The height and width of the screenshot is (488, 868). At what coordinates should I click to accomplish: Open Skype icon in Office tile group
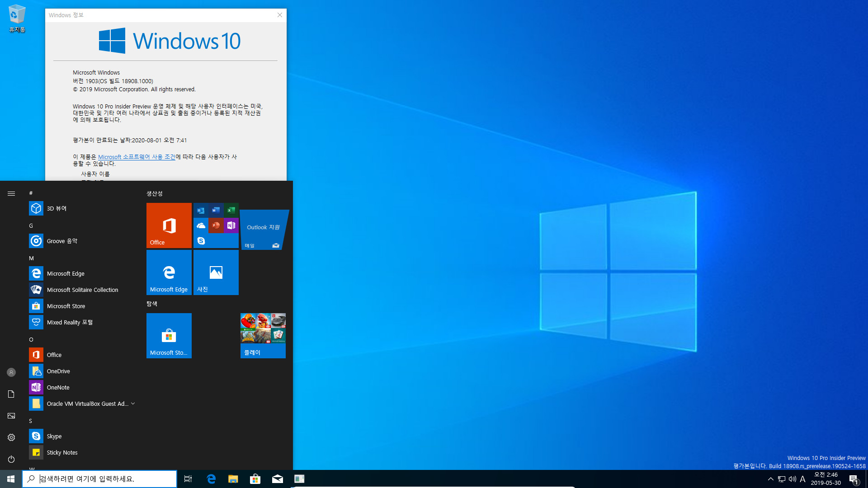pyautogui.click(x=201, y=241)
